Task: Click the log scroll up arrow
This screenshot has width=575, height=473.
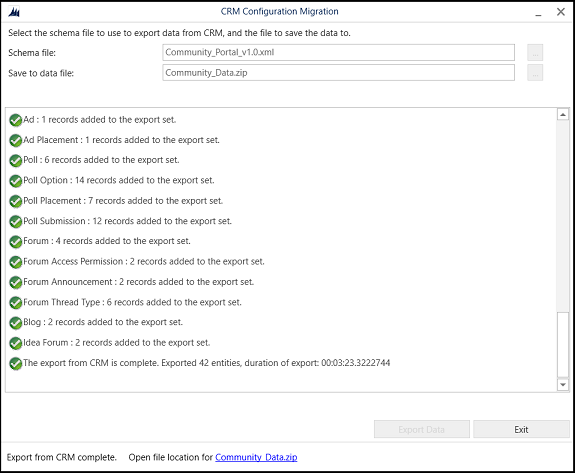Action: pyautogui.click(x=563, y=114)
